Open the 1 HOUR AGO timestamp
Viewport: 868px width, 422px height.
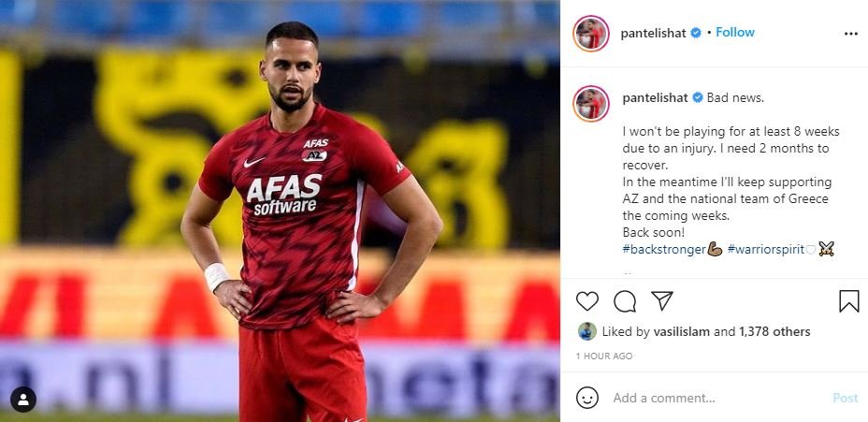coord(604,357)
